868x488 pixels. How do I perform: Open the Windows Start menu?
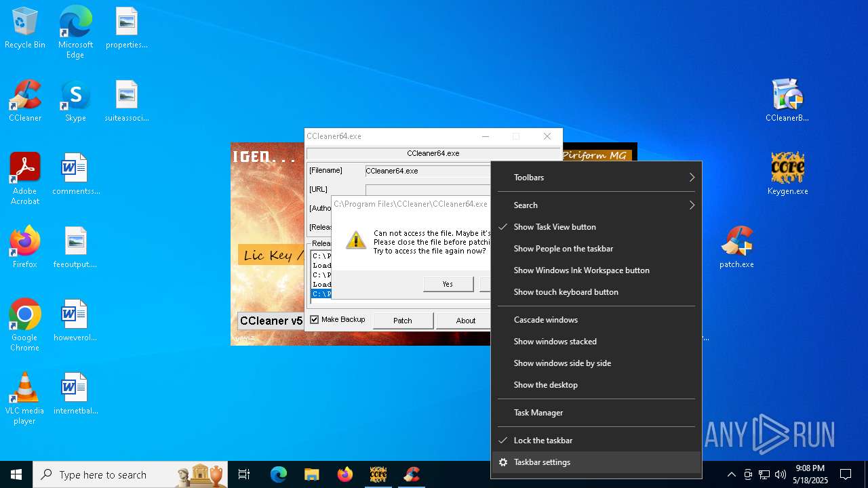pyautogui.click(x=16, y=474)
